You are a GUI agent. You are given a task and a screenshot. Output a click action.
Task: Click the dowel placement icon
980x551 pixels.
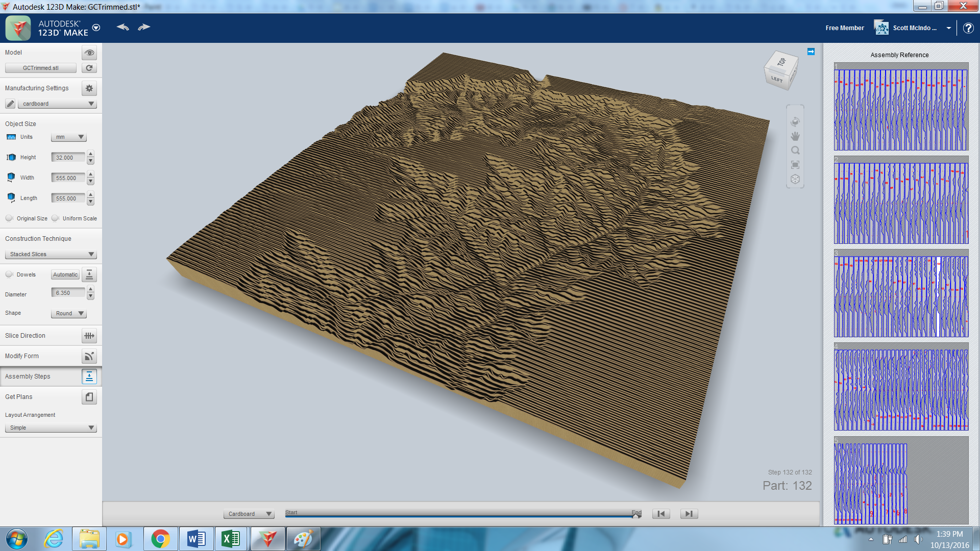pyautogui.click(x=89, y=274)
